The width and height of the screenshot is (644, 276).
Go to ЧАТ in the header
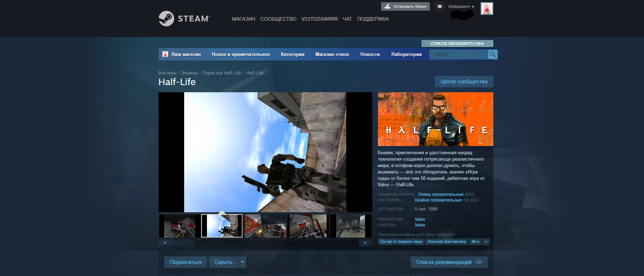(347, 19)
